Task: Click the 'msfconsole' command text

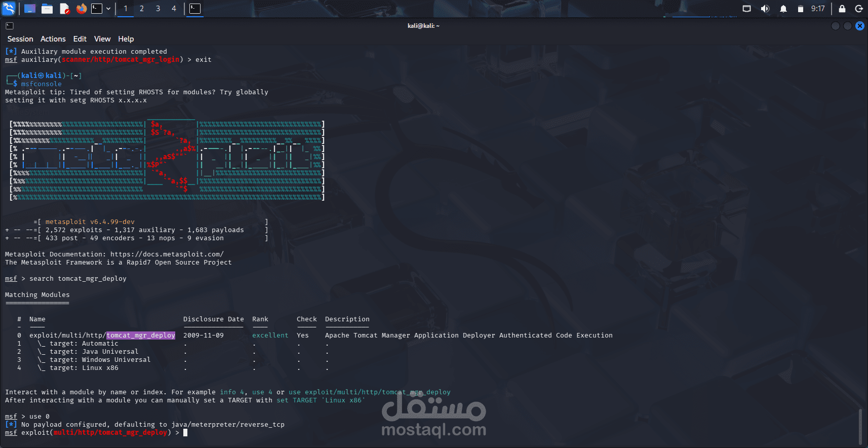Action: (x=42, y=84)
